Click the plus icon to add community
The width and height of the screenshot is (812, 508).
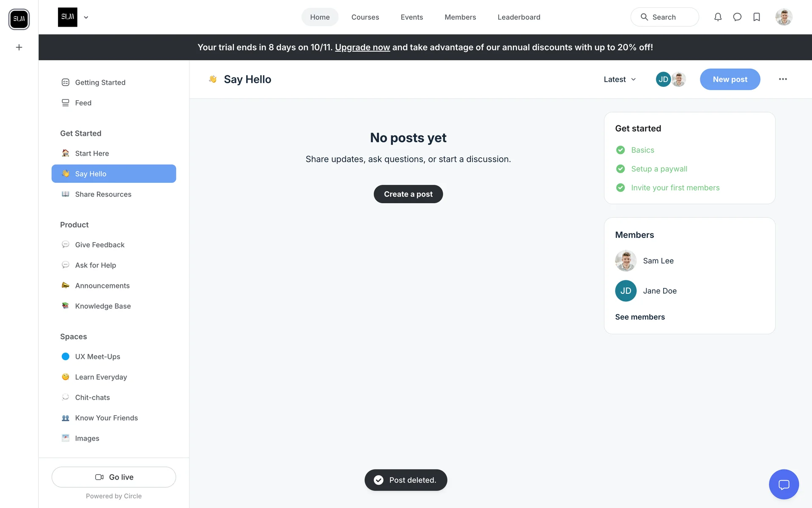click(19, 47)
